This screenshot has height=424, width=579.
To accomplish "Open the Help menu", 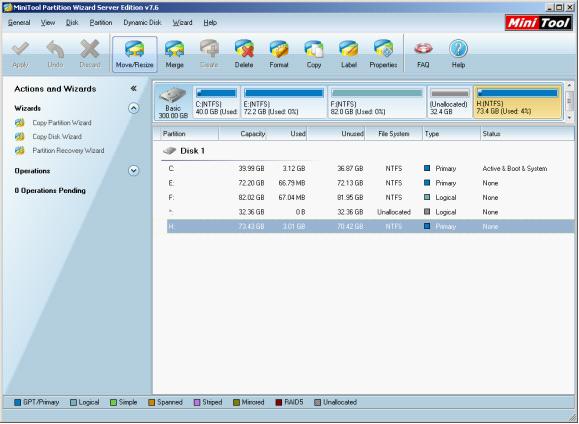I will pos(210,23).
